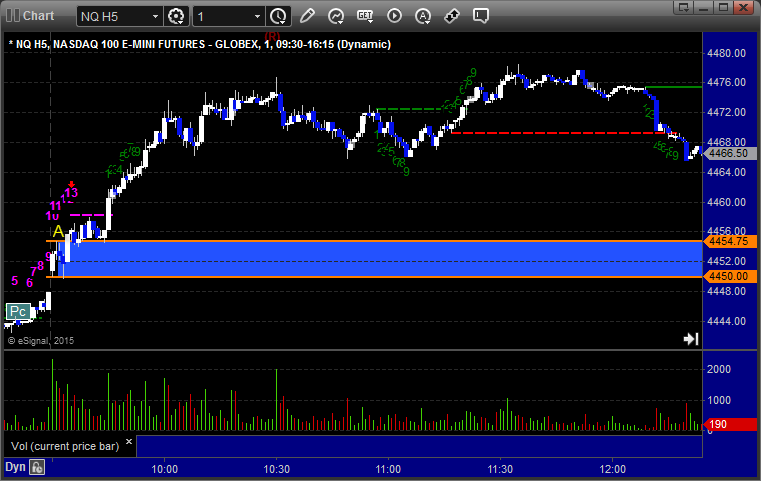Select the magenta 13 countdown marker
The image size is (761, 481).
71,193
